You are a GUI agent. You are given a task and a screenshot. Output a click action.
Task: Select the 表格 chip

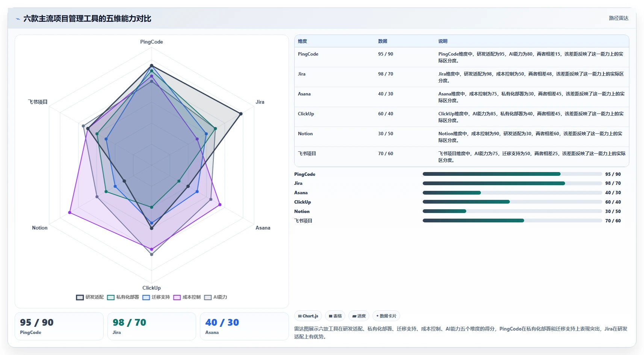(335, 316)
